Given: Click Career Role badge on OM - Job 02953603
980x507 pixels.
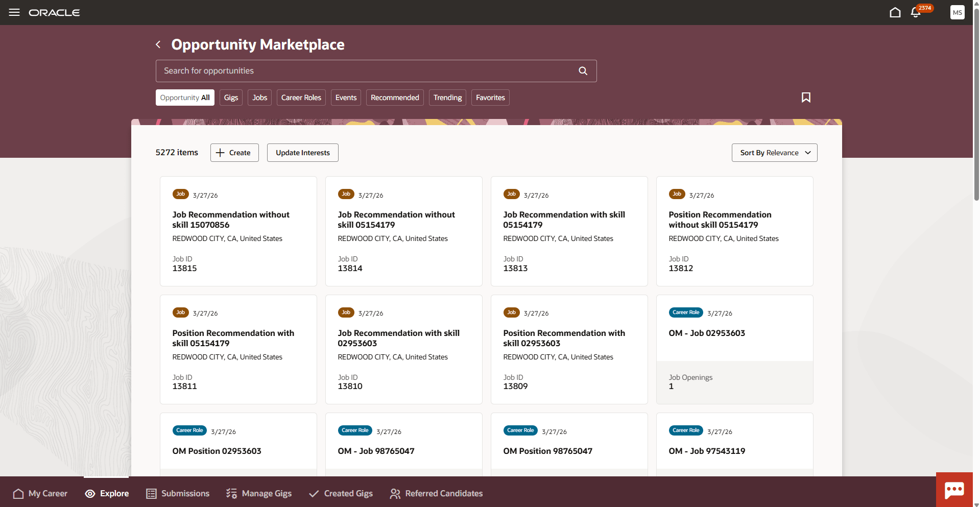Looking at the screenshot, I should click(685, 312).
